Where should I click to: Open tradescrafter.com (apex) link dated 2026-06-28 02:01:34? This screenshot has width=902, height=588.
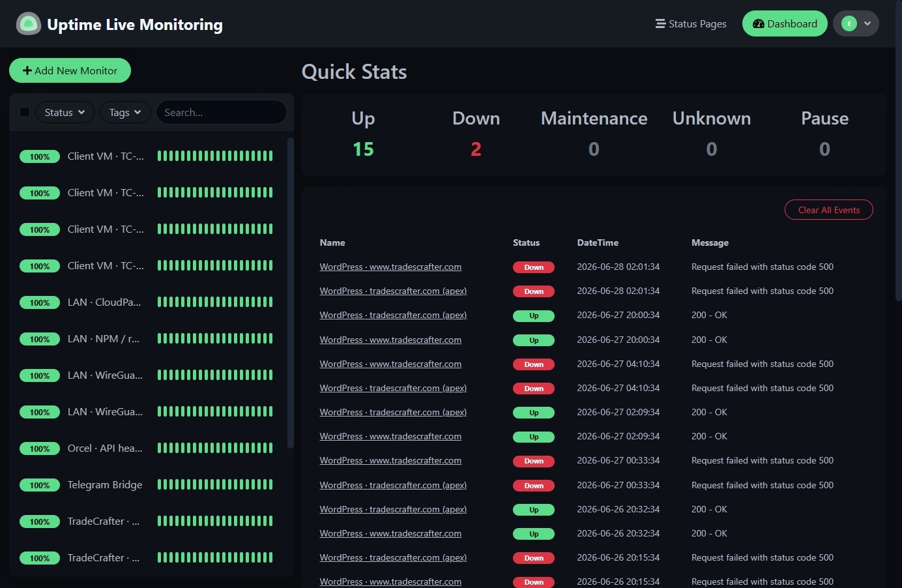[393, 291]
